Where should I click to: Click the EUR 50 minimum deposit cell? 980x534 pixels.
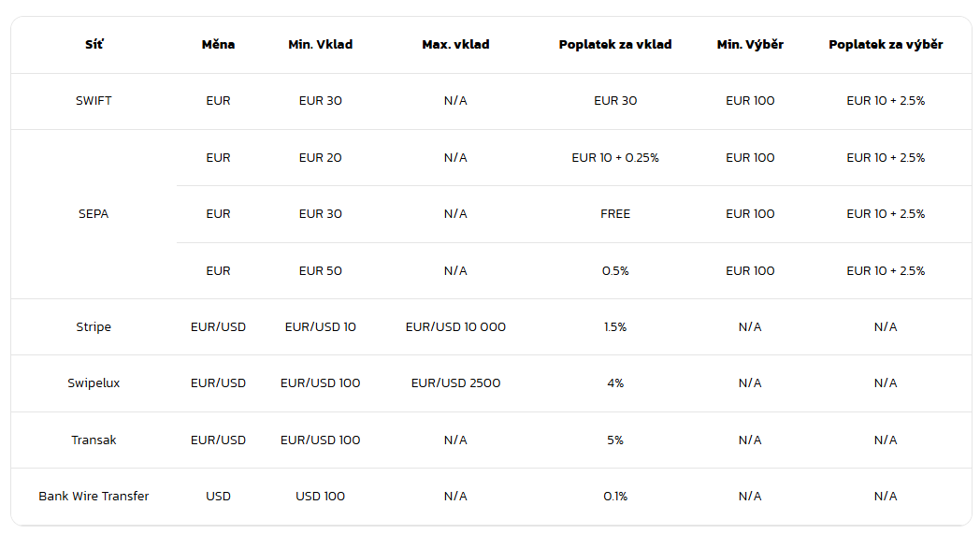pyautogui.click(x=321, y=271)
